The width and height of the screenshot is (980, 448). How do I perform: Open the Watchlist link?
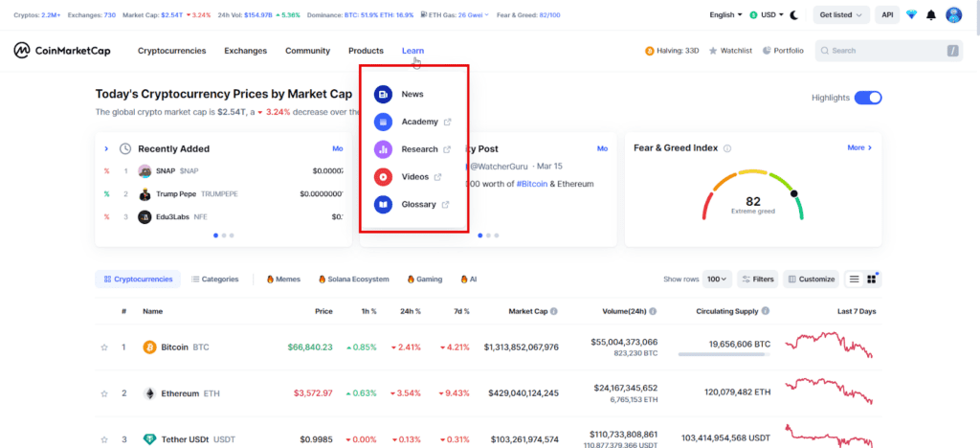pos(730,51)
